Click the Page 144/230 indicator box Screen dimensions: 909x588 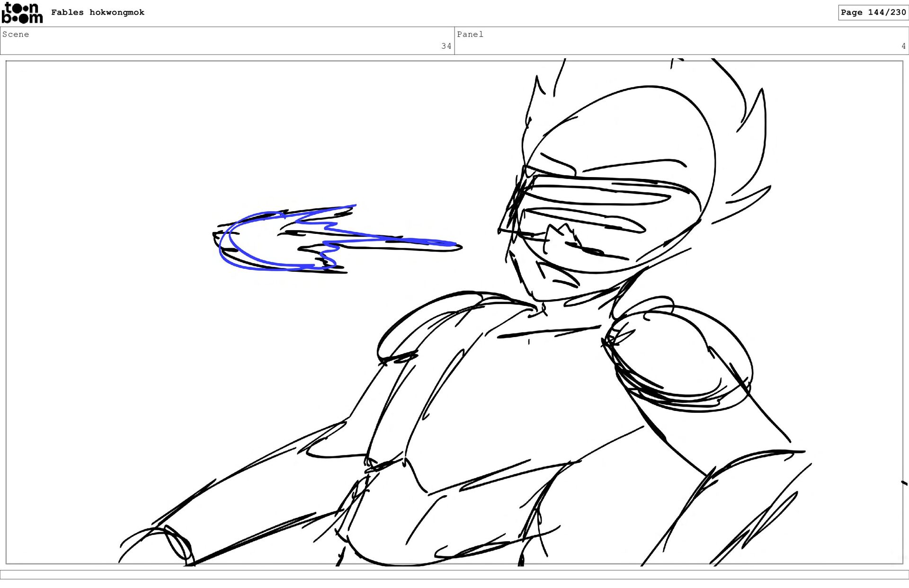(873, 13)
